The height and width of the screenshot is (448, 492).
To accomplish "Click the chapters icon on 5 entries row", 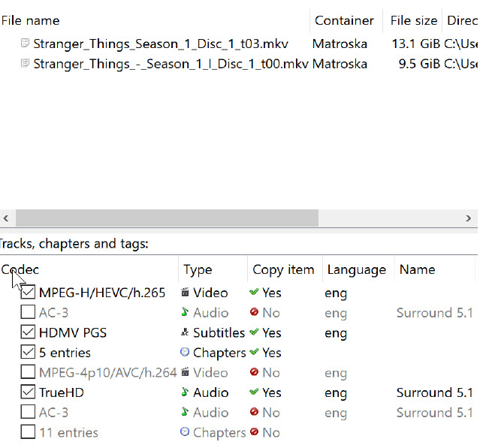I will [x=185, y=353].
